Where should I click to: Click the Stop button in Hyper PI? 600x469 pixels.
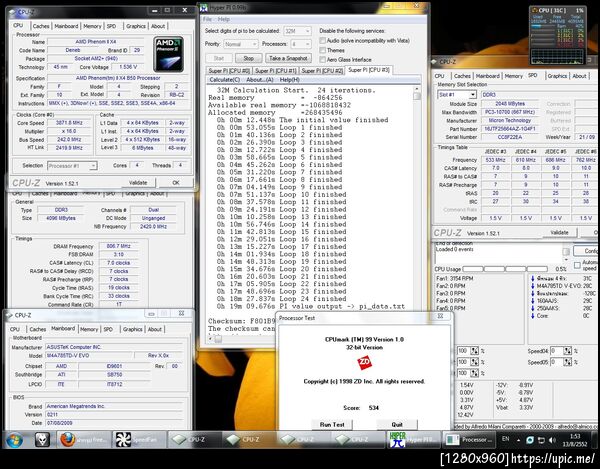(x=248, y=58)
